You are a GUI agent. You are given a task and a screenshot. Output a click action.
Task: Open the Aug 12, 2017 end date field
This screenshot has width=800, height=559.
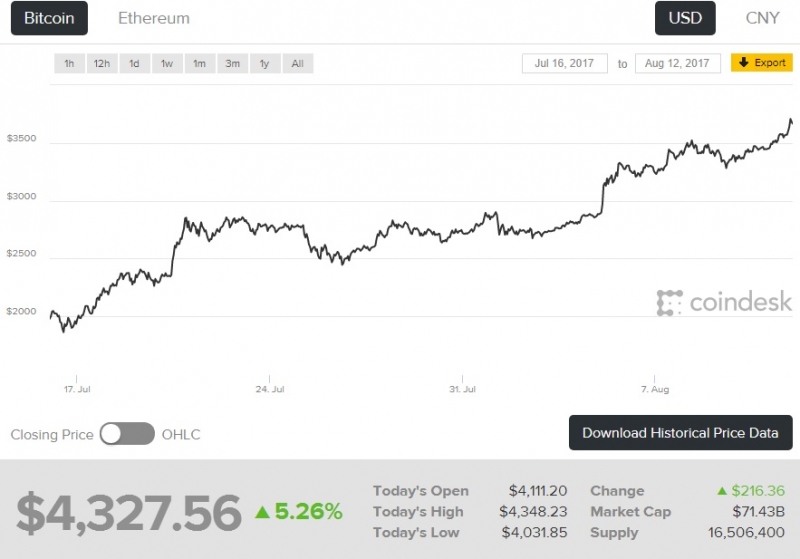pos(678,63)
